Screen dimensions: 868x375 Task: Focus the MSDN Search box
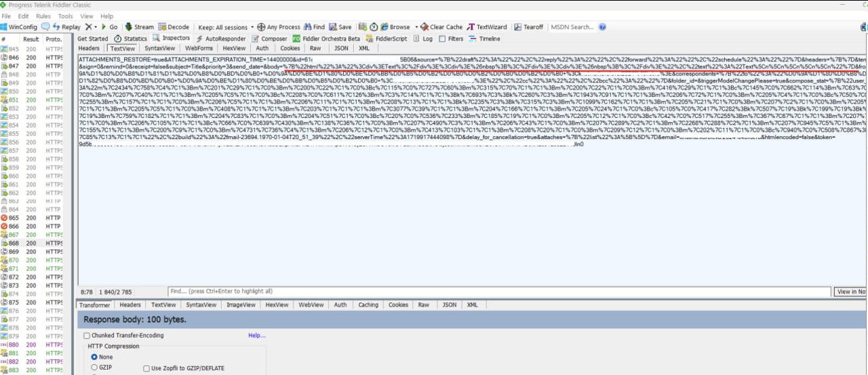[x=572, y=27]
